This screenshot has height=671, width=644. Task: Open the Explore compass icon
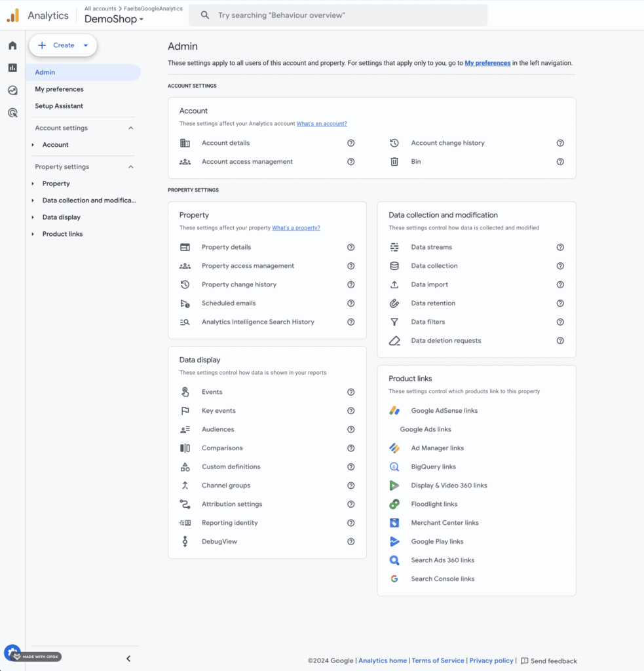(12, 90)
